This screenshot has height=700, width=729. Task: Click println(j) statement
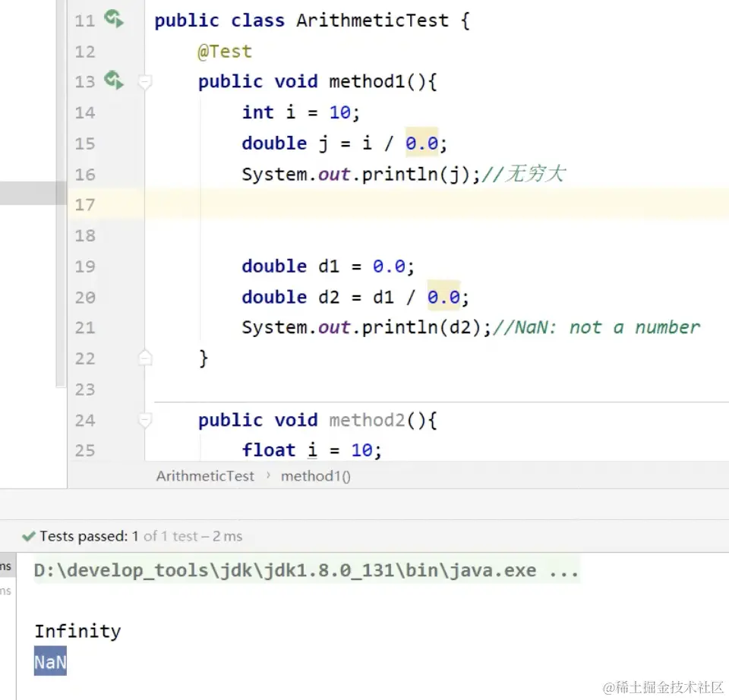[x=361, y=175]
